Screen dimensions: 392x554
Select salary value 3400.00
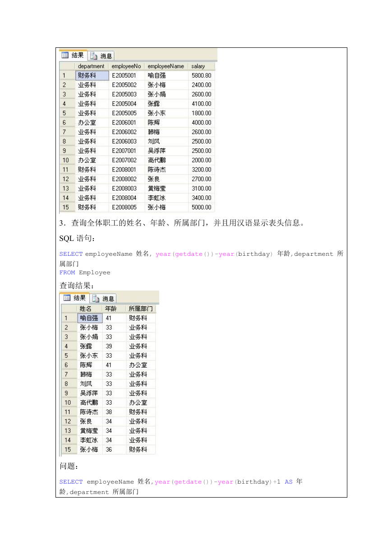(x=201, y=198)
